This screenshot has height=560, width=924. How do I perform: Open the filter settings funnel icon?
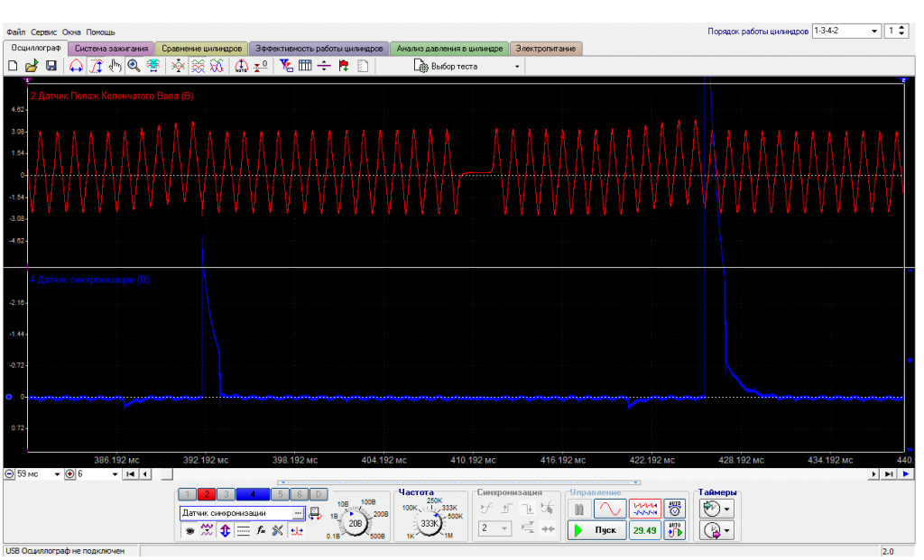point(286,66)
